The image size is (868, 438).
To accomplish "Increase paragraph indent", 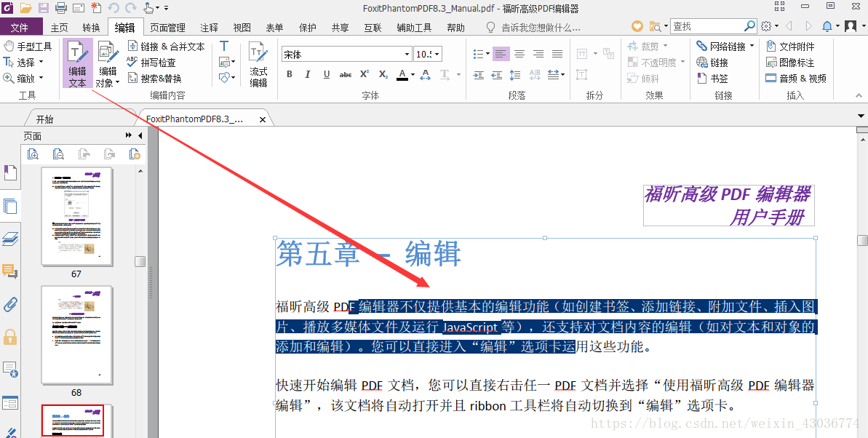I will (479, 75).
